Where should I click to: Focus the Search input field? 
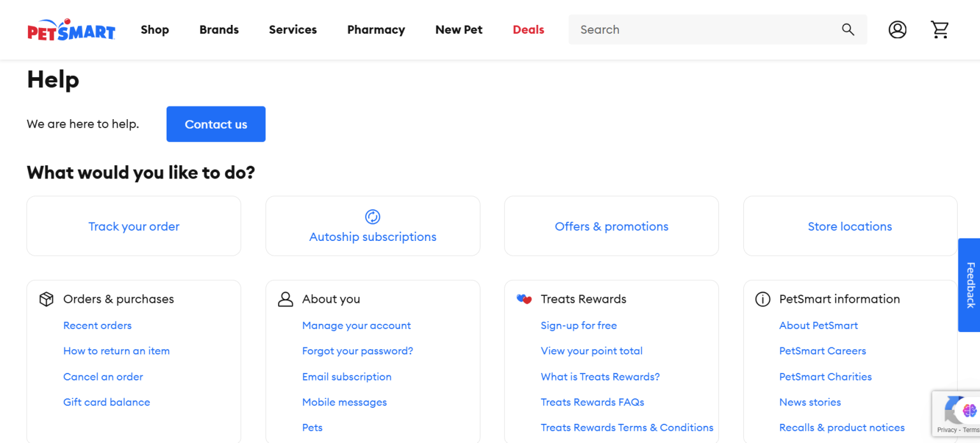point(705,29)
